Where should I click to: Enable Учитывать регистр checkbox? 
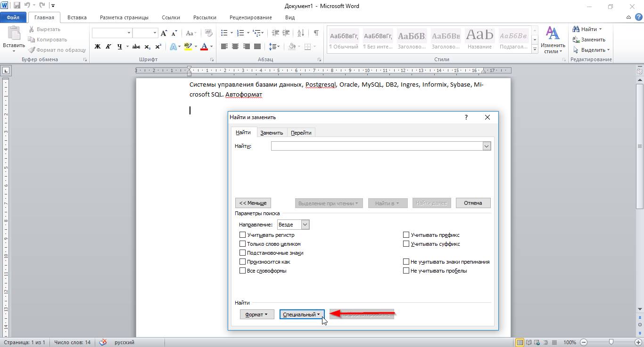(x=242, y=235)
